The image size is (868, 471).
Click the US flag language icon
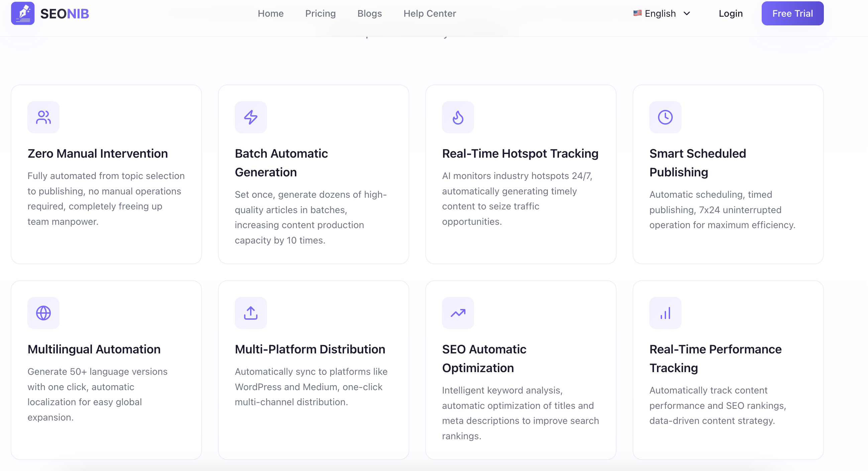[637, 13]
